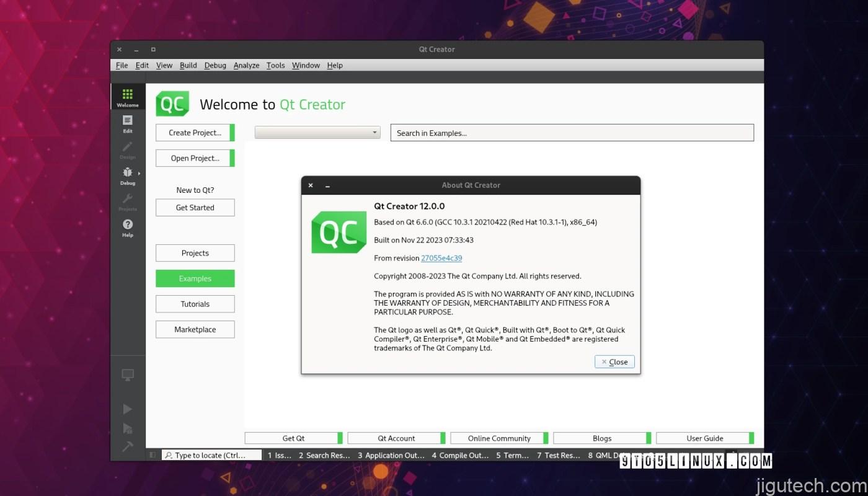
Task: Open Test Results output pane
Action: (x=559, y=455)
